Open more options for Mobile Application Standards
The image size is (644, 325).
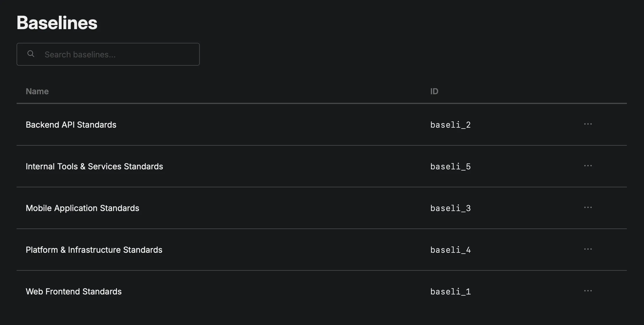click(588, 208)
